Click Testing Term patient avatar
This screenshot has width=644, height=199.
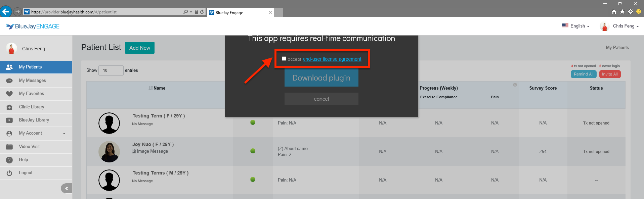click(109, 123)
